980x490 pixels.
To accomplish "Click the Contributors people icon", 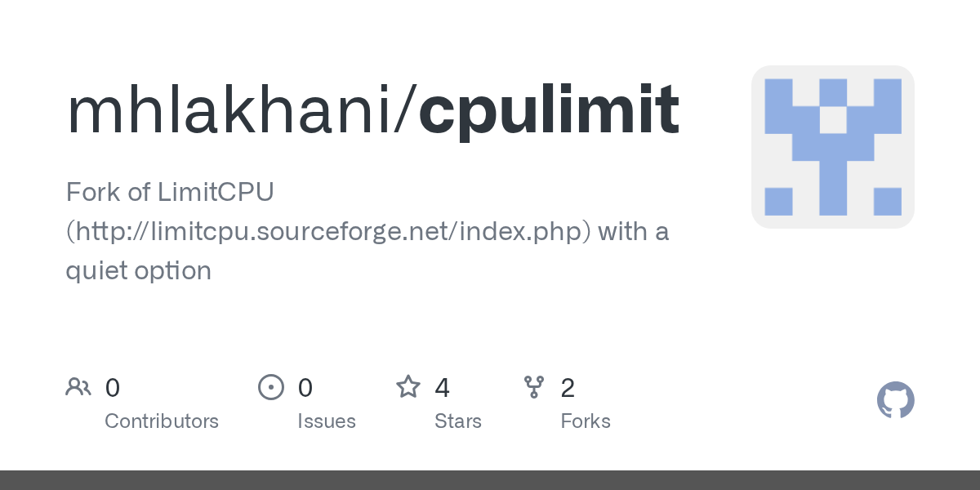I will [x=78, y=387].
